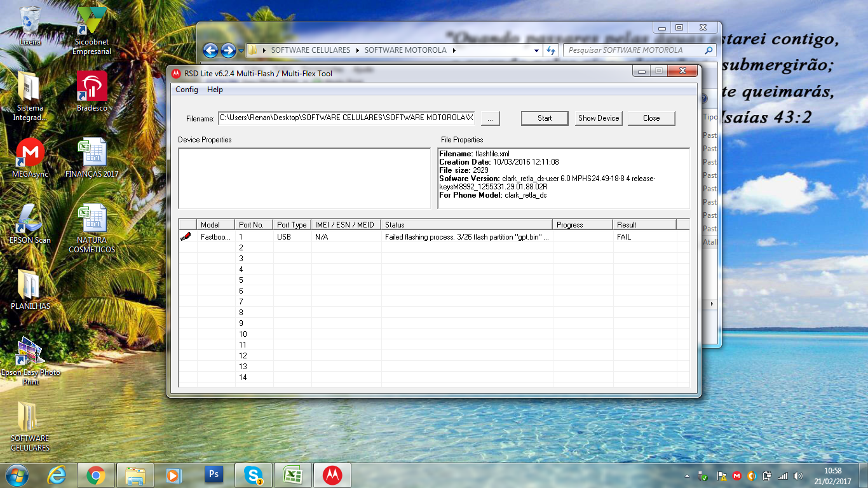Open the PLANILHAS desktop folder
Screen dimensions: 868x488
click(x=29, y=290)
